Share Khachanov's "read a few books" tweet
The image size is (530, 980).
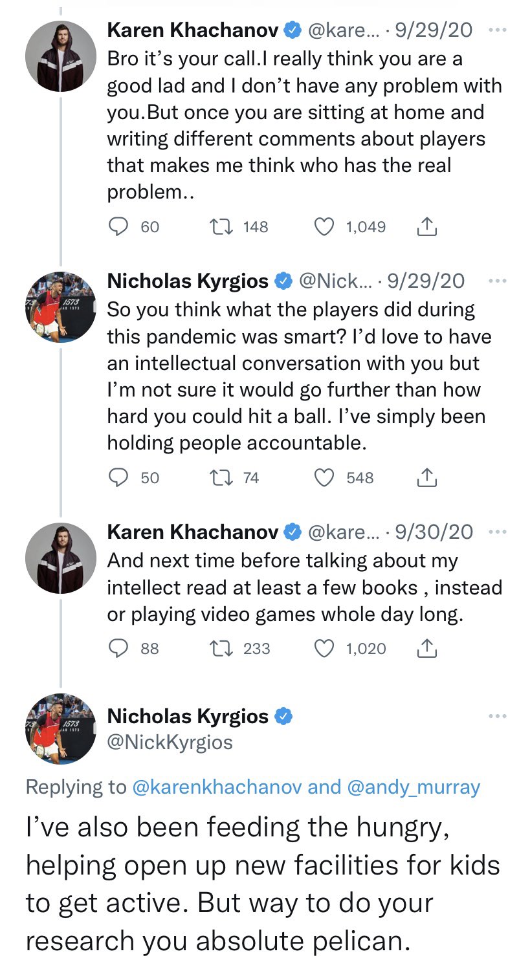425,648
